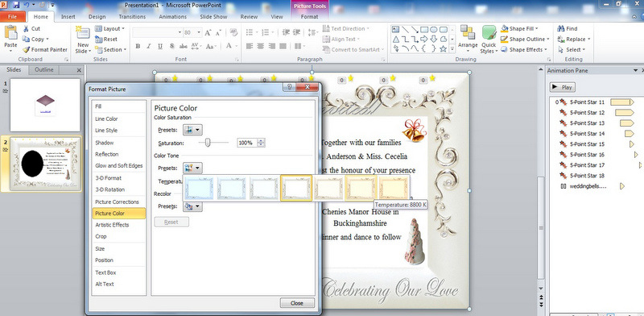
Task: Click the Reset slide button
Action: [x=106, y=39]
